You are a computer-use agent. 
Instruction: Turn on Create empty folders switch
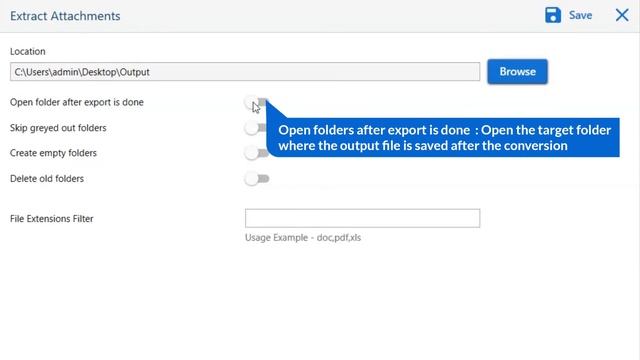pos(256,153)
